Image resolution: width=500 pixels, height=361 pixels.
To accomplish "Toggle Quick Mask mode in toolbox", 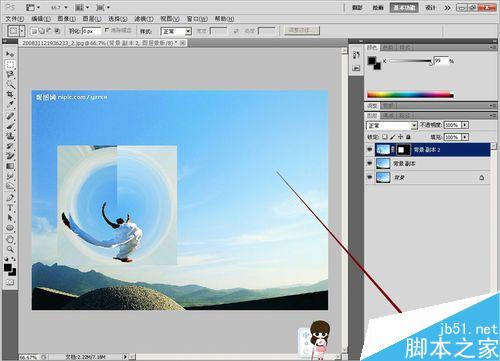I will (x=10, y=282).
